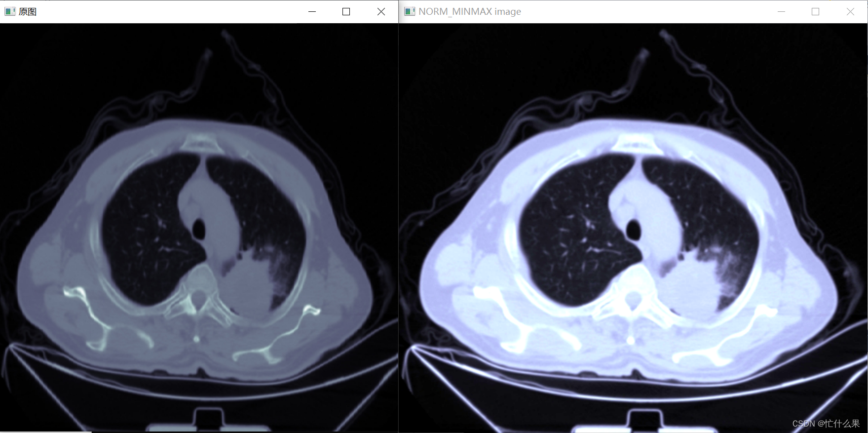Maximize the NORM_MINMAX image window
The height and width of the screenshot is (433, 868).
[815, 11]
